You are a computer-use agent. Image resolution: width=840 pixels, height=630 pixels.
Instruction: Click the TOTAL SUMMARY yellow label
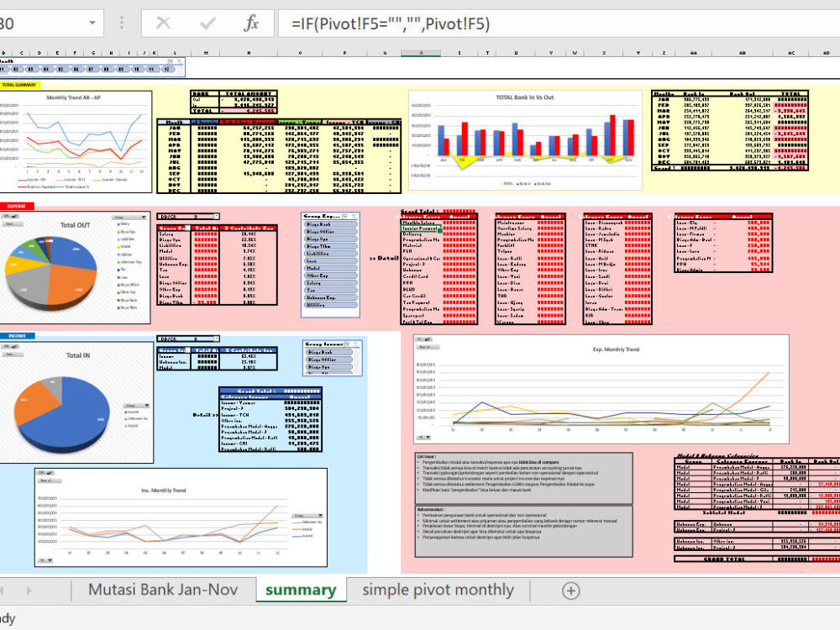click(19, 85)
